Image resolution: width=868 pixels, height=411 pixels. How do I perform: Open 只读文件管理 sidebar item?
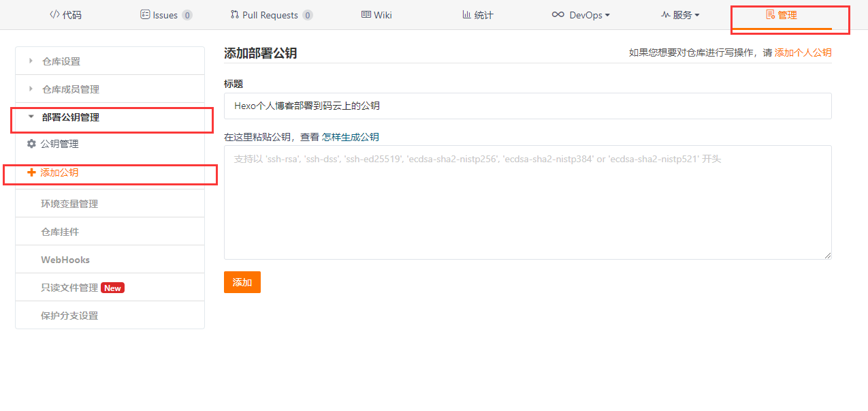click(110, 287)
